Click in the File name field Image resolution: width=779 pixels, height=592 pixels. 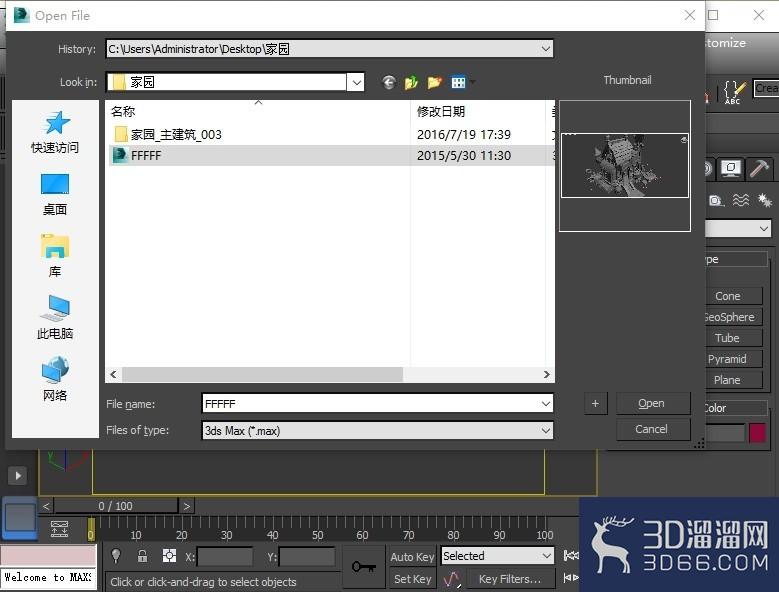click(x=371, y=404)
